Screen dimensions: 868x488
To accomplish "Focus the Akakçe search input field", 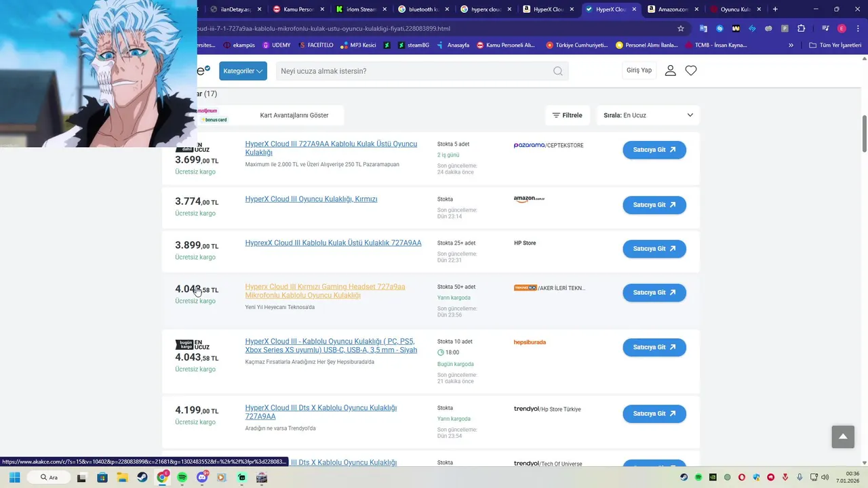I will [414, 71].
